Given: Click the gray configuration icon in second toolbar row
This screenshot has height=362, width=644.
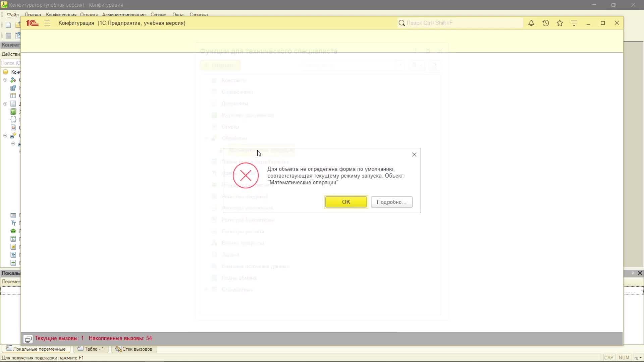Looking at the screenshot, I should pos(8,36).
